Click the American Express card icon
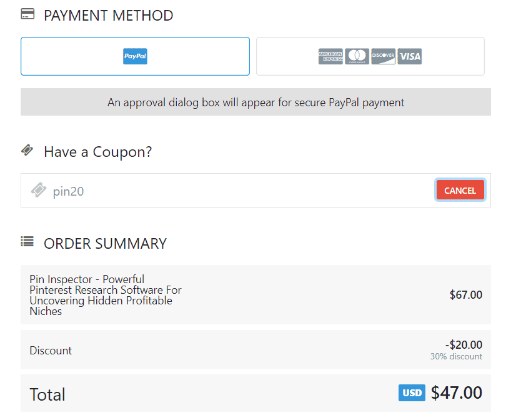 click(x=330, y=56)
